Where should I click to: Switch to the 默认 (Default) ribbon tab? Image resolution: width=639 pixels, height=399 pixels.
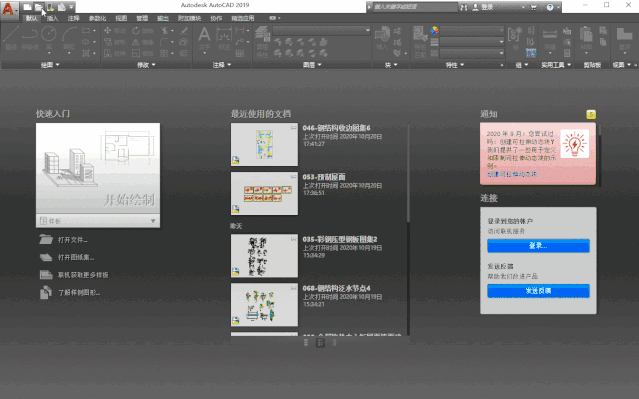(31, 18)
